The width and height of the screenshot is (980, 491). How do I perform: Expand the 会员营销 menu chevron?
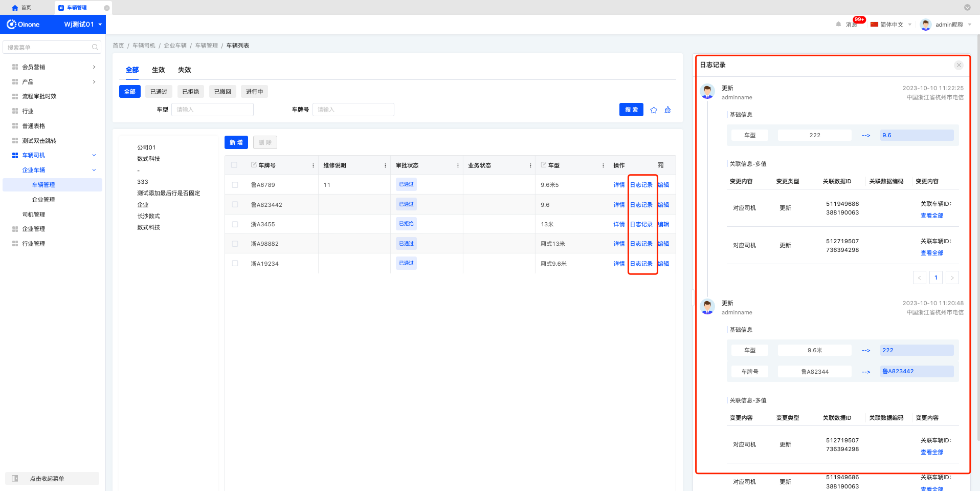point(94,67)
